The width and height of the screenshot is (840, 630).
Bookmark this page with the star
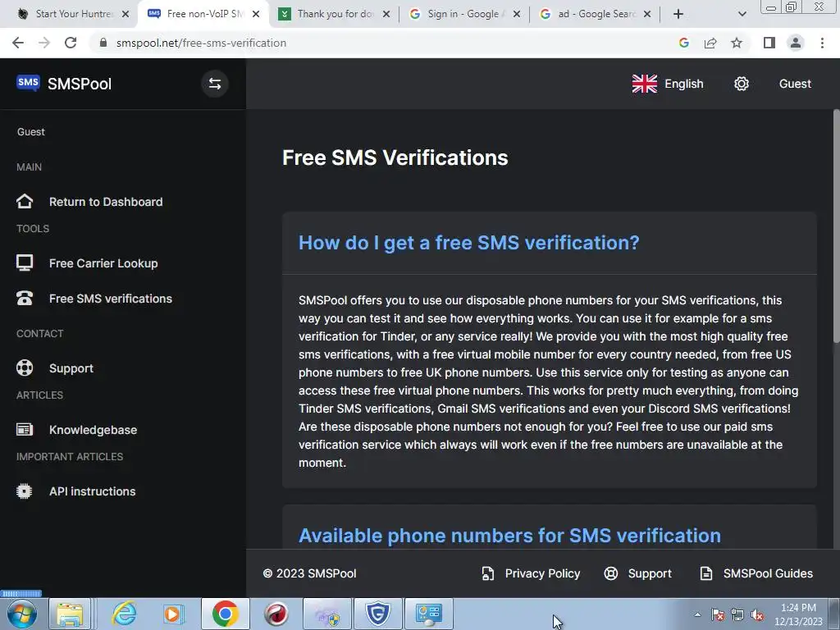(x=737, y=43)
